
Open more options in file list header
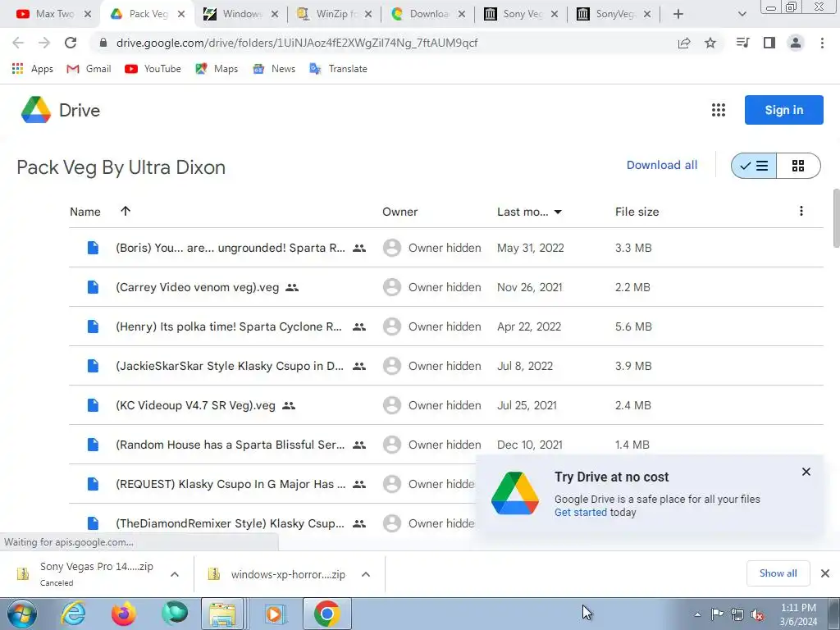[x=801, y=211]
